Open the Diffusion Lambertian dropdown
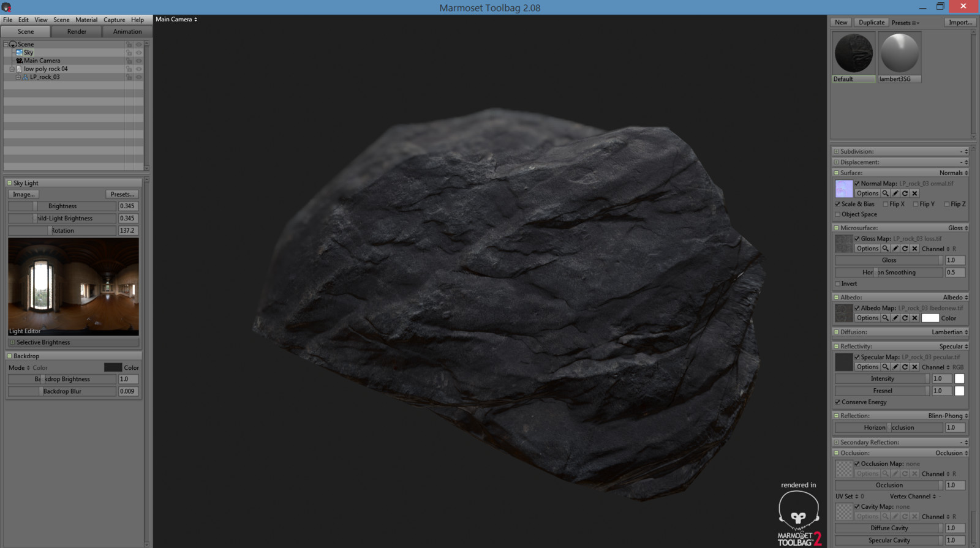This screenshot has width=980, height=548. point(950,332)
